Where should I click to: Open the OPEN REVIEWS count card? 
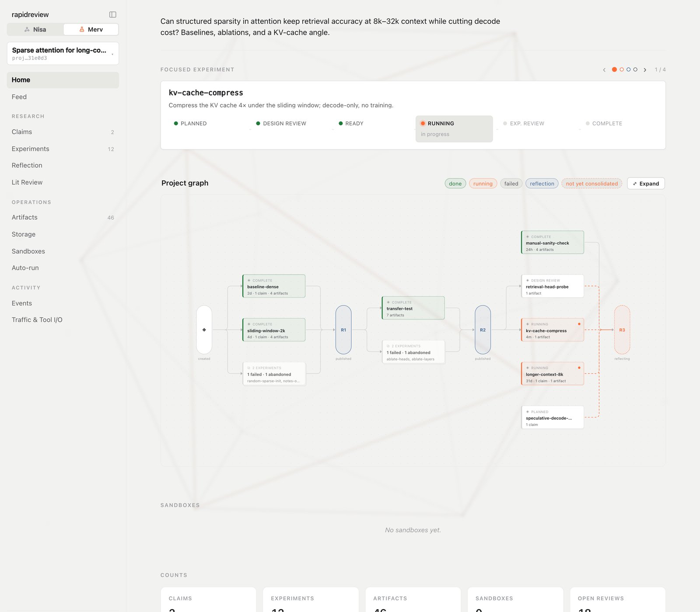click(x=618, y=599)
